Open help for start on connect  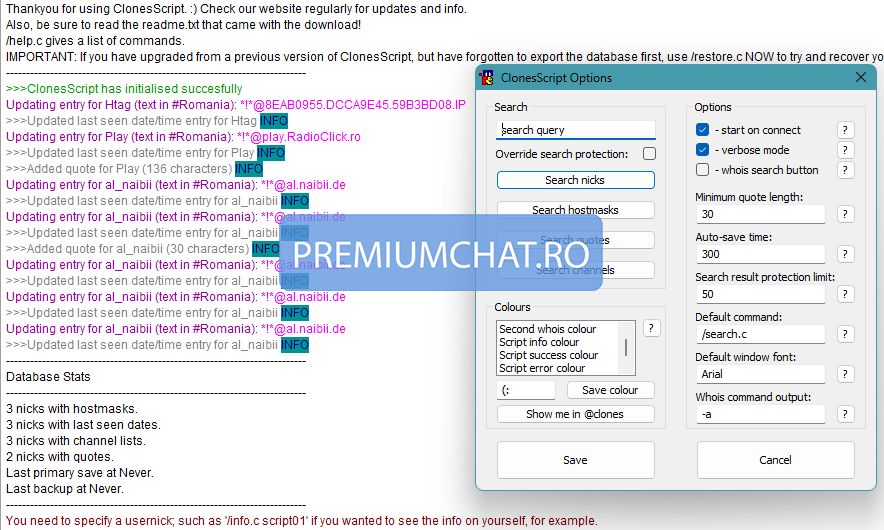point(845,130)
